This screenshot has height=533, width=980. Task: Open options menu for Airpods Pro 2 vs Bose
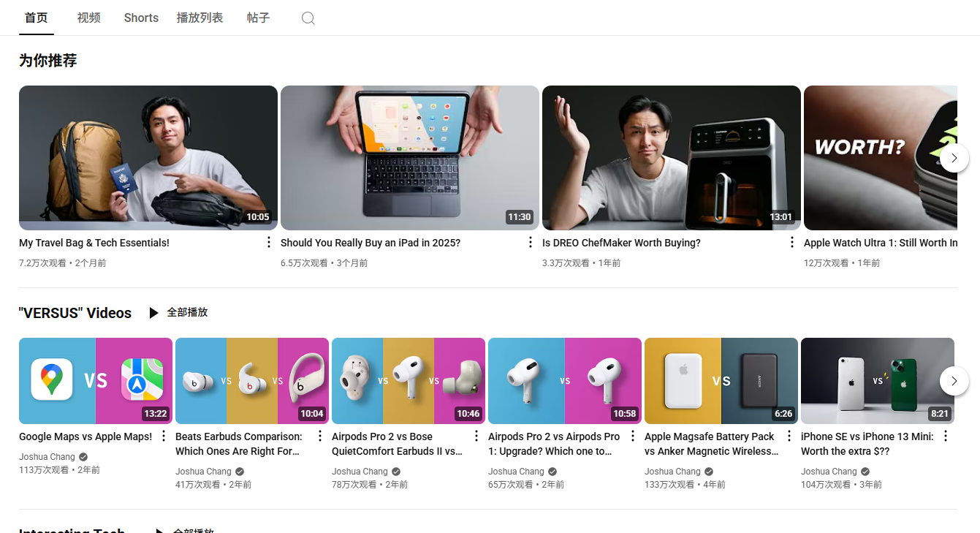tap(476, 436)
